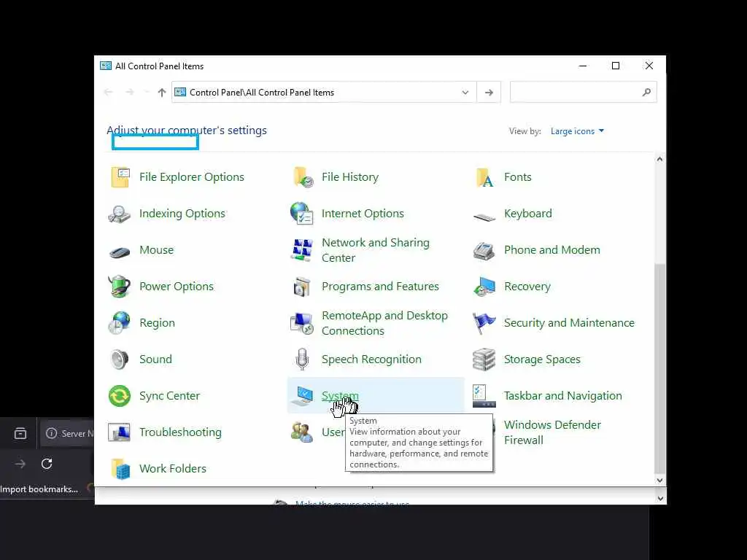Click the outer window scrollbar down arrow
This screenshot has width=747, height=560.
point(660,499)
